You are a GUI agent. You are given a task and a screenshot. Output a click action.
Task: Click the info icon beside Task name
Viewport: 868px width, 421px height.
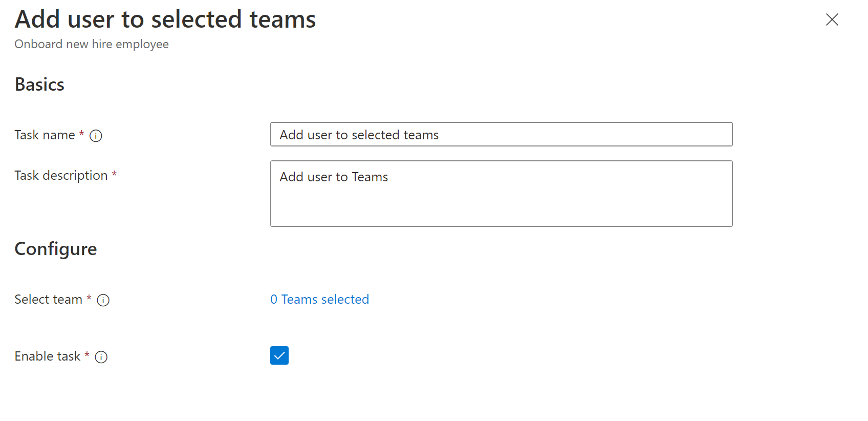(96, 136)
